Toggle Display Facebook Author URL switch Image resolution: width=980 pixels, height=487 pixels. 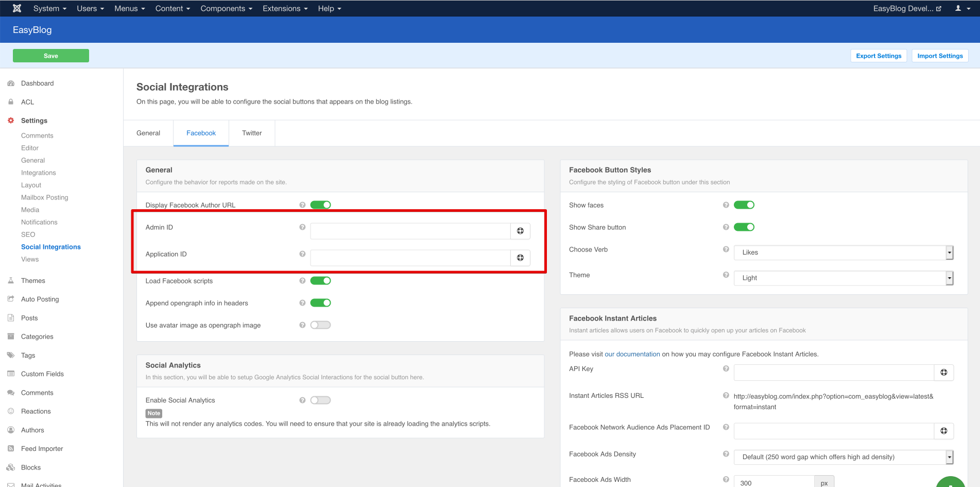[x=320, y=205]
